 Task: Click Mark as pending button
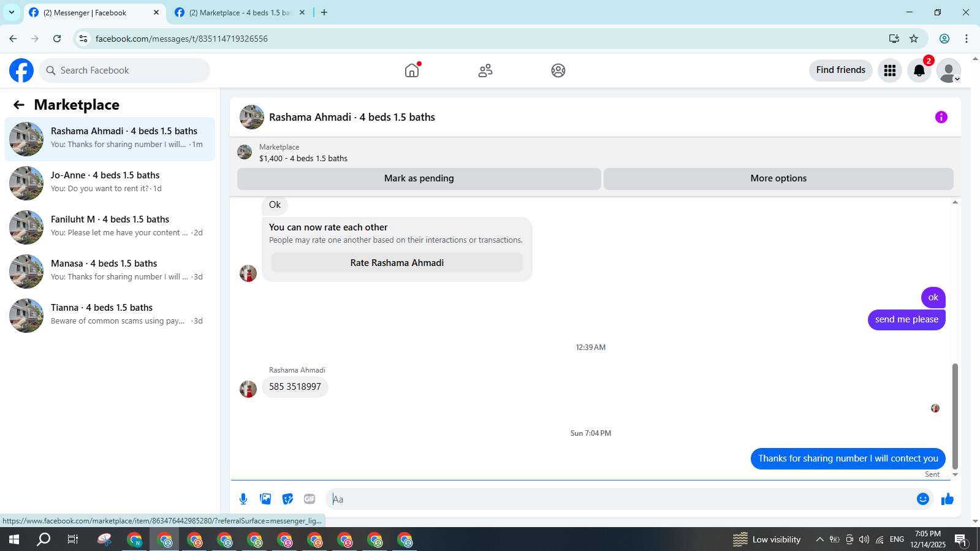coord(419,178)
